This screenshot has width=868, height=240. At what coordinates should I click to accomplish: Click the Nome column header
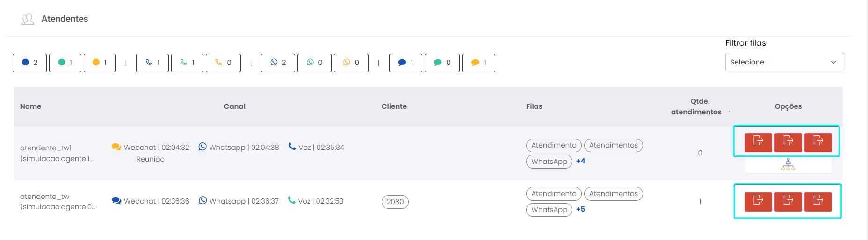click(31, 106)
